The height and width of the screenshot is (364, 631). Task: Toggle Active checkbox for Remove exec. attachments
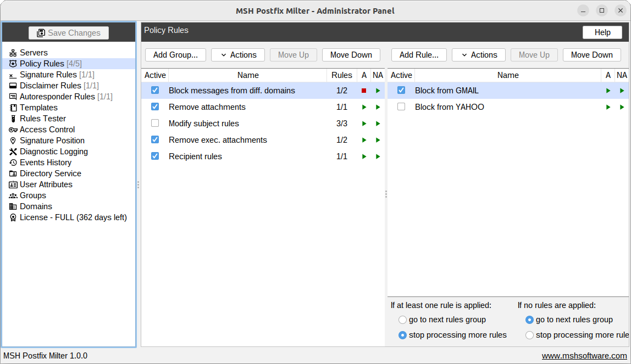click(155, 140)
